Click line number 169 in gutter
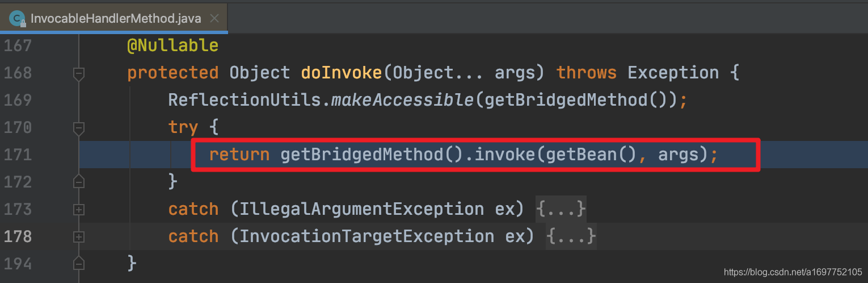 [x=18, y=101]
